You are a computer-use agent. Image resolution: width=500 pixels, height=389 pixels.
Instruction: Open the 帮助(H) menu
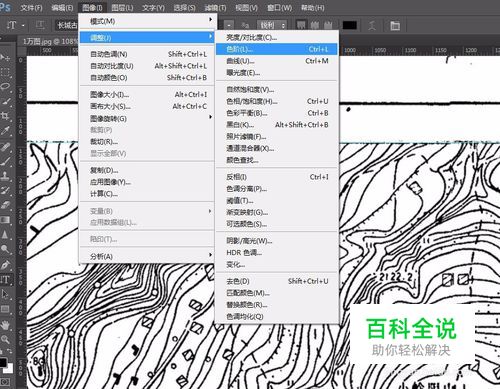[312, 7]
